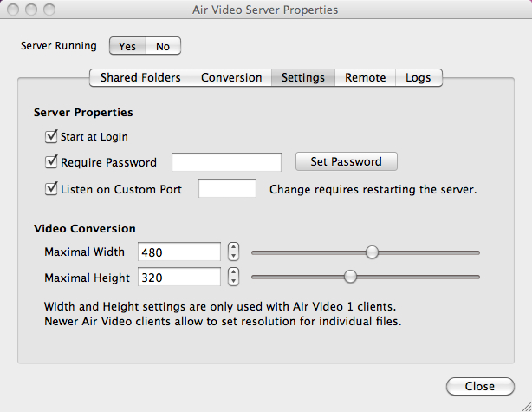The height and width of the screenshot is (412, 532).
Task: Click the Maximal Height slider knob
Action: point(350,277)
